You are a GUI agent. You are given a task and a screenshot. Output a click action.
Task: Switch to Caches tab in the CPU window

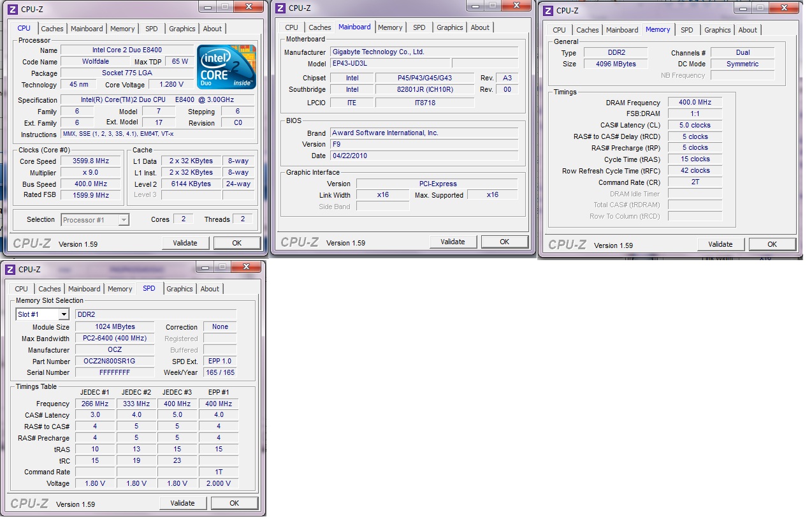(x=52, y=29)
